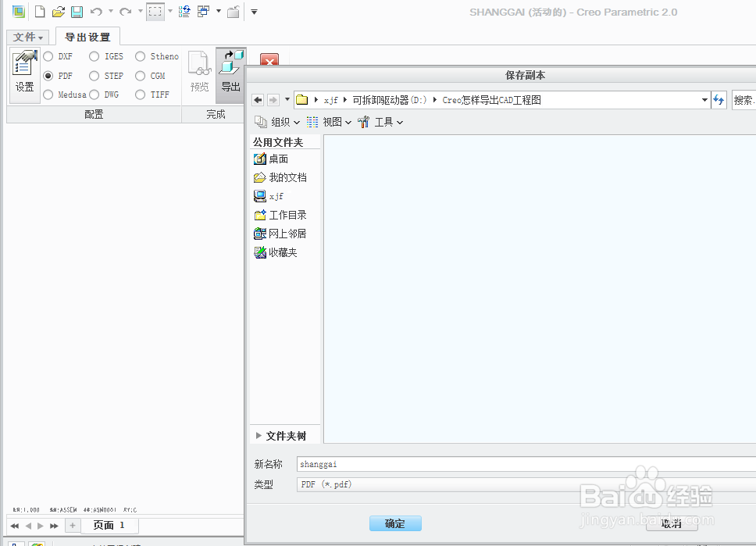Confirm saving with the 确定 button
Image resolution: width=756 pixels, height=546 pixels.
pyautogui.click(x=395, y=523)
